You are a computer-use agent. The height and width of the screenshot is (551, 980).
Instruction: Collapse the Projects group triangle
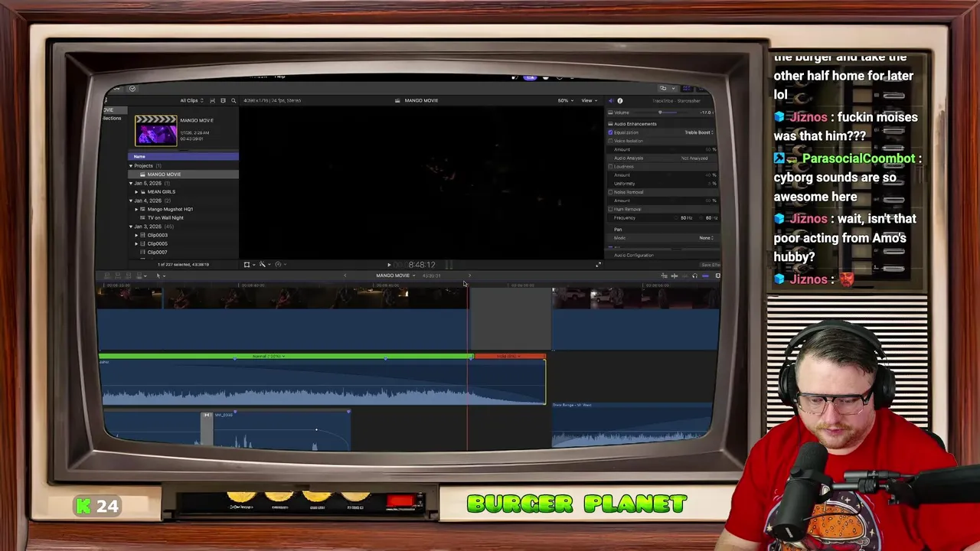pyautogui.click(x=131, y=166)
